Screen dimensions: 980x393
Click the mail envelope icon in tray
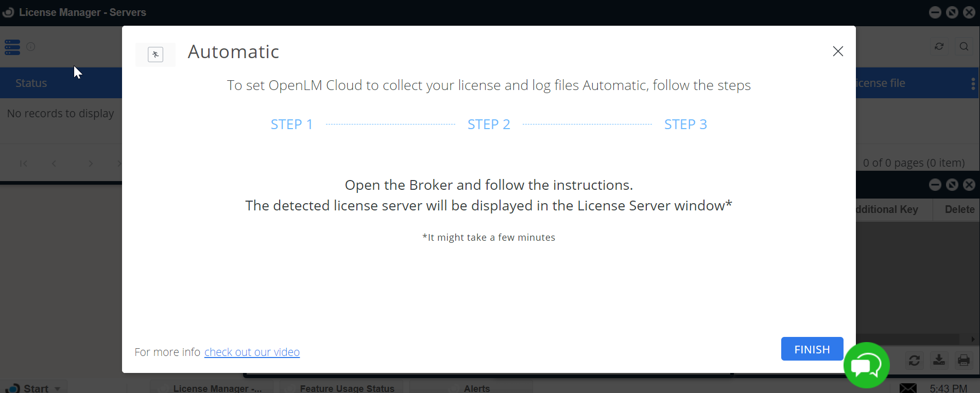(x=908, y=388)
